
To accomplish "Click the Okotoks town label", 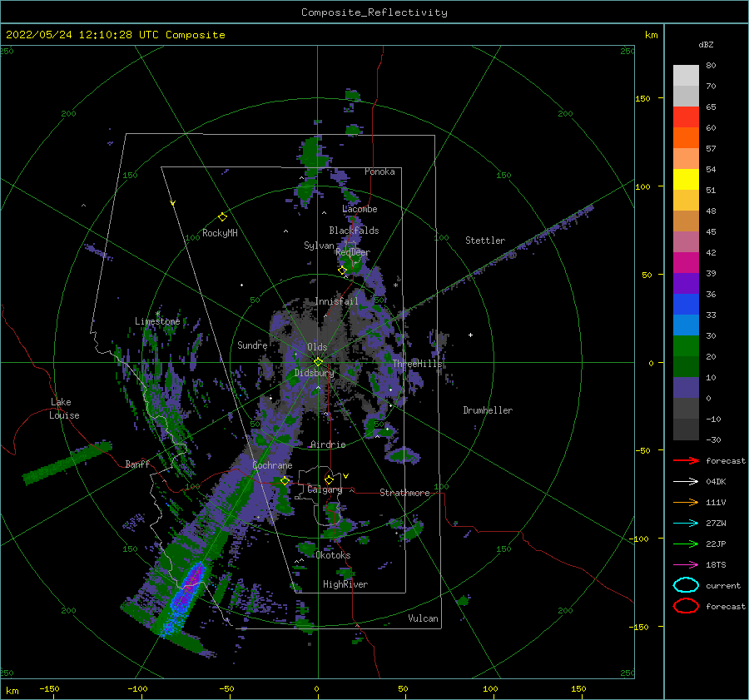I will click(x=333, y=555).
